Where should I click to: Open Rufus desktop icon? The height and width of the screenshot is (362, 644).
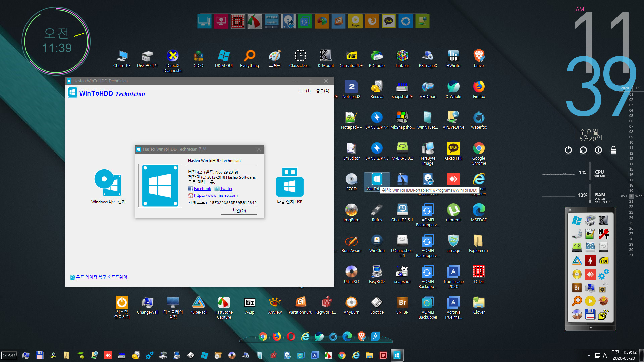pos(377,213)
